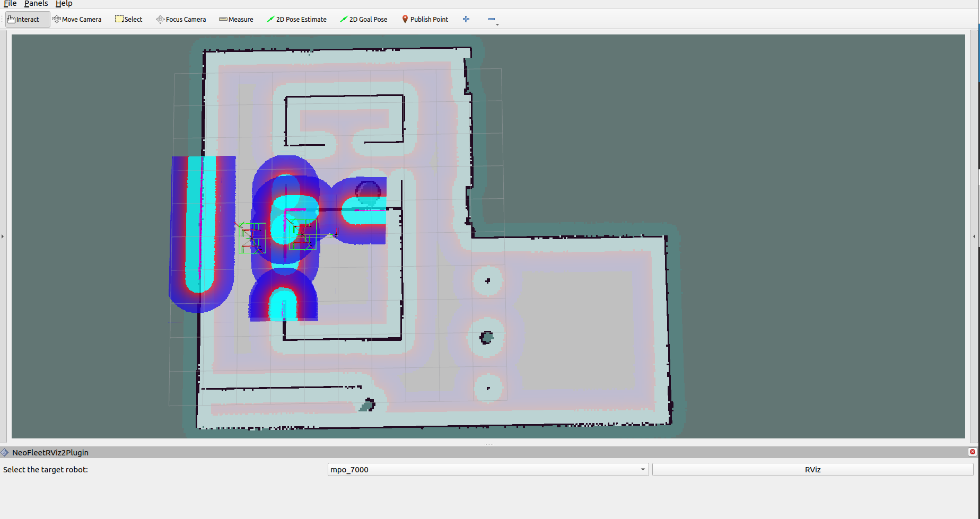Image resolution: width=980 pixels, height=519 pixels.
Task: Expand the right side panel arrow
Action: 974,236
